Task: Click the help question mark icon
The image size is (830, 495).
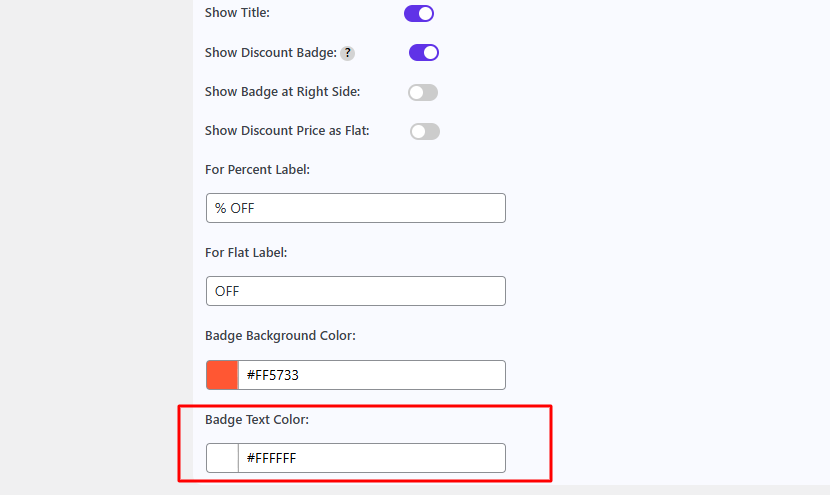Action: [x=347, y=53]
